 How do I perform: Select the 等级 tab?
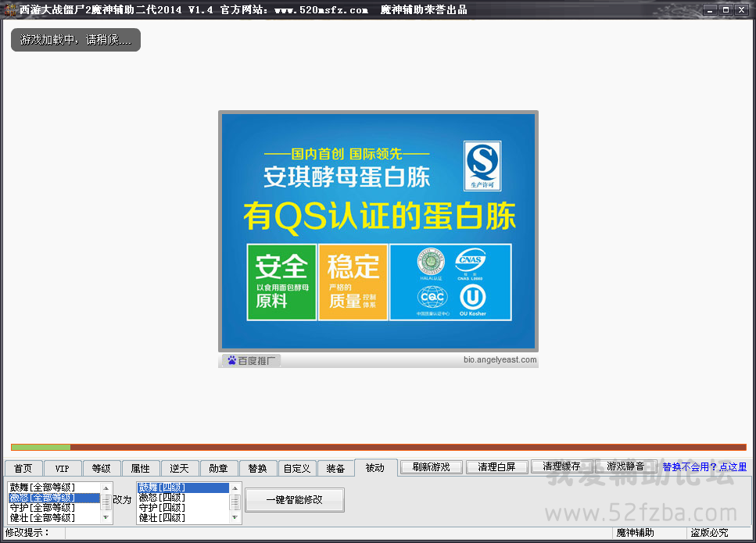[101, 468]
